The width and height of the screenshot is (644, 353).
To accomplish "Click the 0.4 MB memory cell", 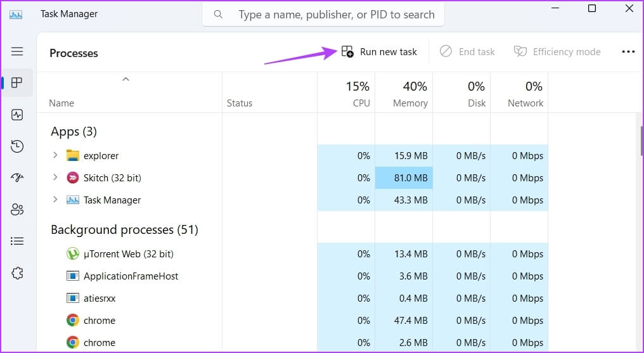I will [x=404, y=298].
